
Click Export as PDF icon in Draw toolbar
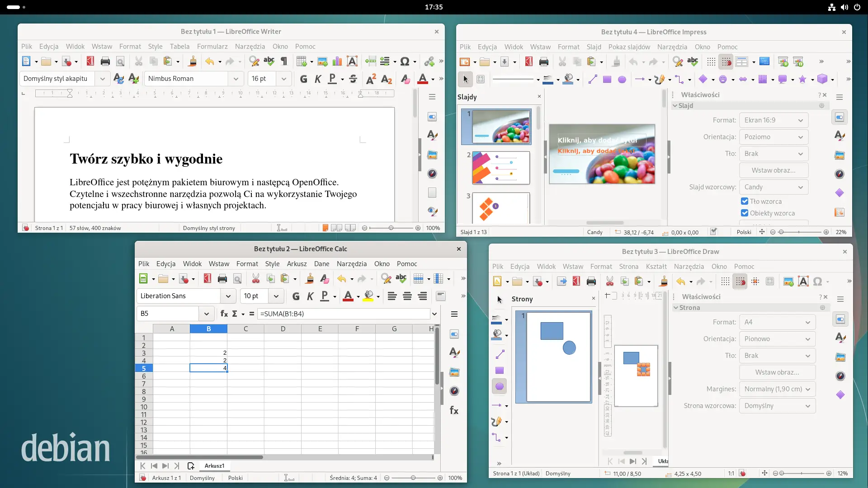click(x=576, y=282)
